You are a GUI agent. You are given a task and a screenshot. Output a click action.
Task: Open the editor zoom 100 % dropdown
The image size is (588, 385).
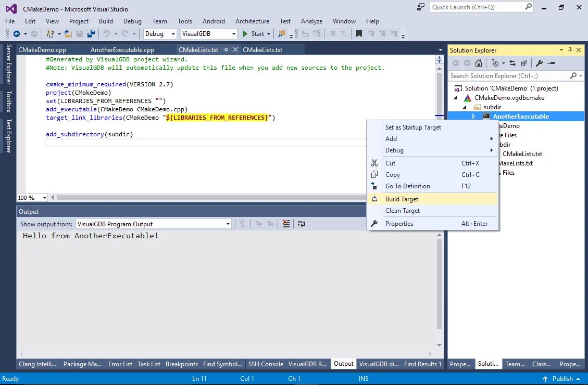[45, 198]
